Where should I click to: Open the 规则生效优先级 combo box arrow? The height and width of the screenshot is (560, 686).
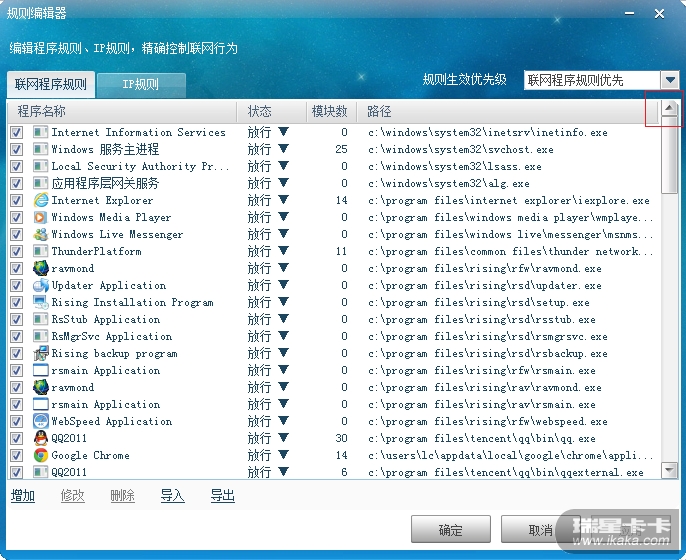670,80
